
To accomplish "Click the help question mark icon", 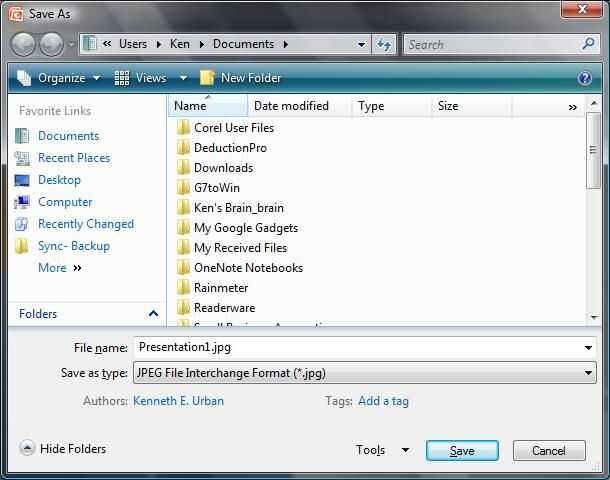I will (x=585, y=78).
